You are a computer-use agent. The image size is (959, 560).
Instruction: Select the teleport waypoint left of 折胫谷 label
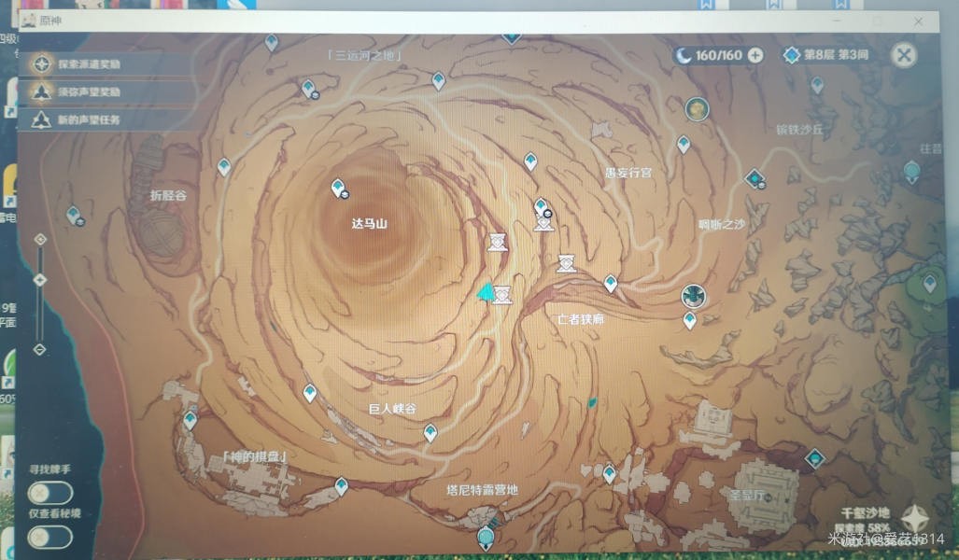click(74, 216)
